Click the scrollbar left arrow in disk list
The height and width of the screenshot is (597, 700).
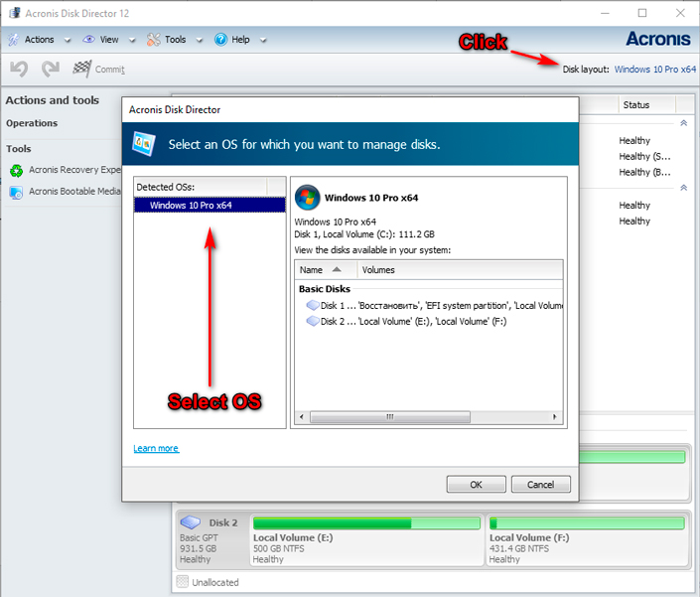(x=302, y=417)
